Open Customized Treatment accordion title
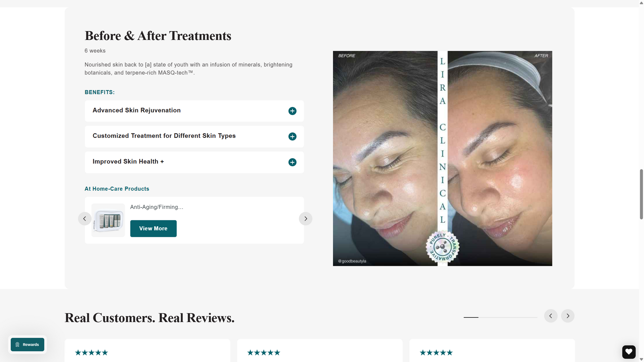 (164, 136)
